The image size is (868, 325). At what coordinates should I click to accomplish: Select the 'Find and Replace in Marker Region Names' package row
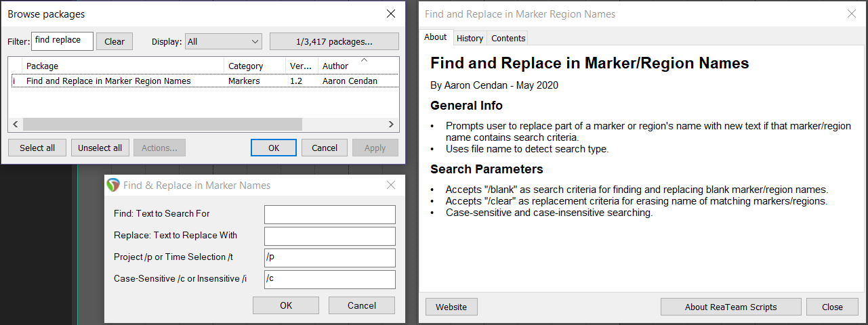(204, 81)
